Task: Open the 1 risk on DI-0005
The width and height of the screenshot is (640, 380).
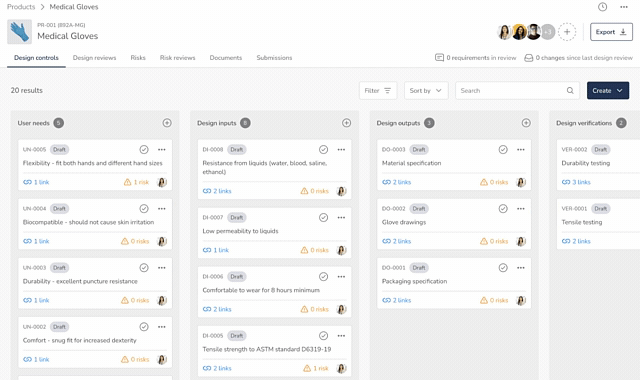Action: (316, 369)
